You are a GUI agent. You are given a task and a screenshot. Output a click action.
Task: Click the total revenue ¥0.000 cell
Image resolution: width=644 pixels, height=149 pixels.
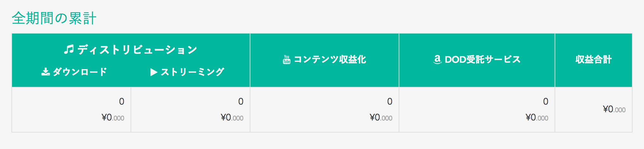point(614,109)
